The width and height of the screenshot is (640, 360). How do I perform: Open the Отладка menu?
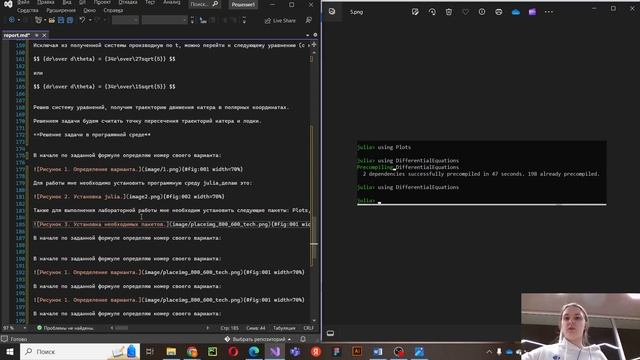[128, 2]
